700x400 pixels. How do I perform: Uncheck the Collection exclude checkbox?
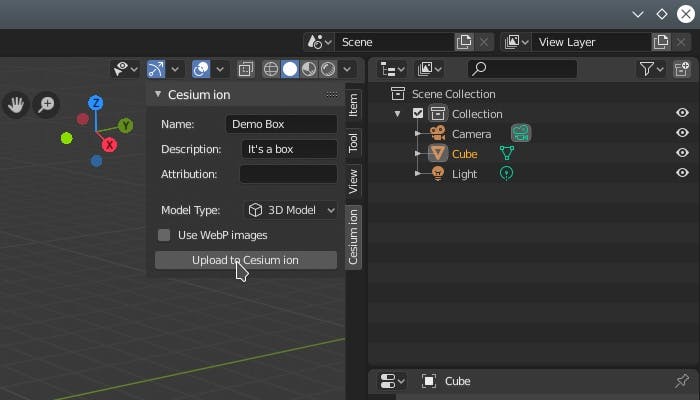coord(418,113)
